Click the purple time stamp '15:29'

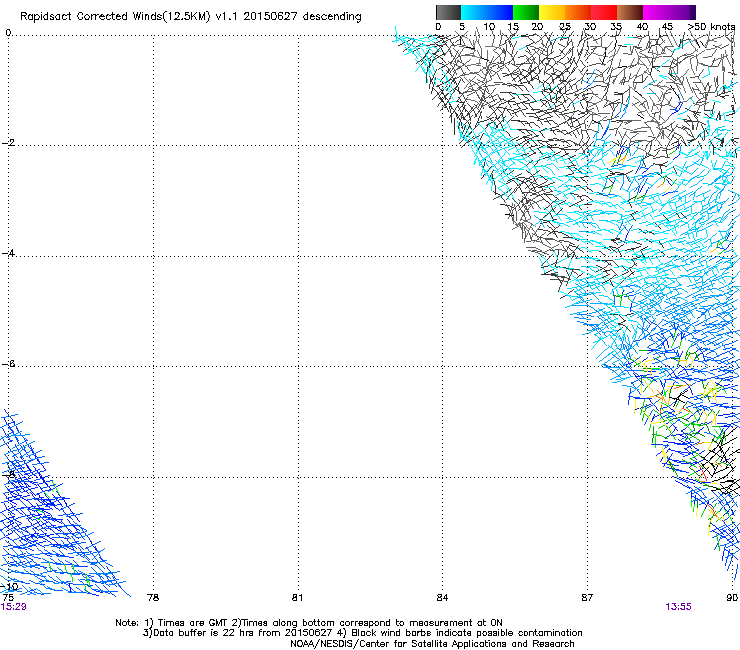(14, 607)
